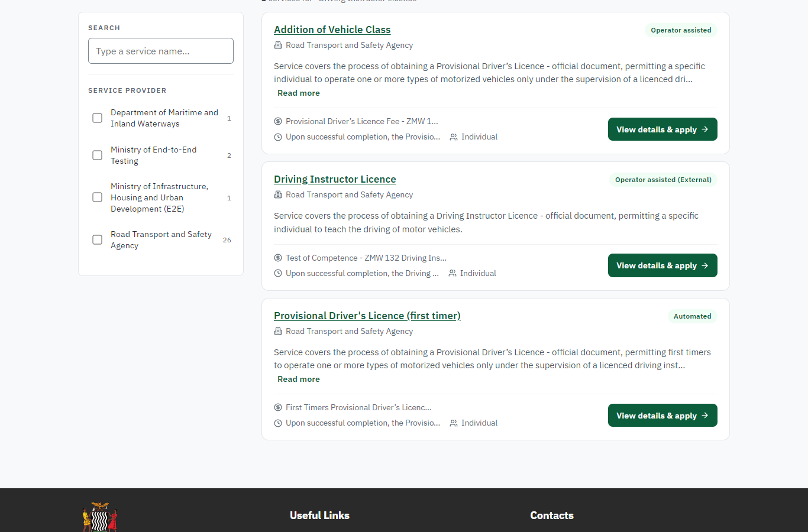This screenshot has width=808, height=532.
Task: Click the building icon under Driving Instructor Licence
Action: [278, 195]
